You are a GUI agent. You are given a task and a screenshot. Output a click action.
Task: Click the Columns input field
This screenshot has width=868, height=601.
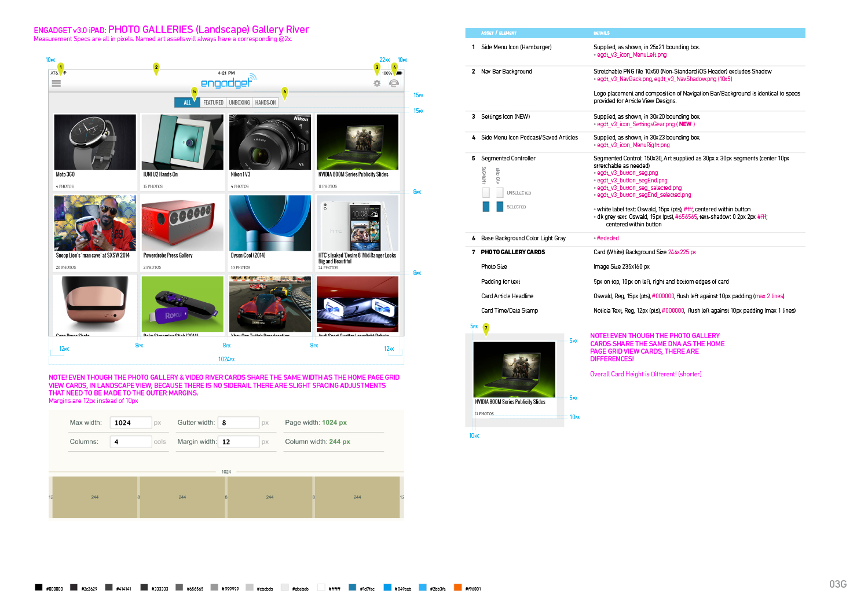coord(131,442)
